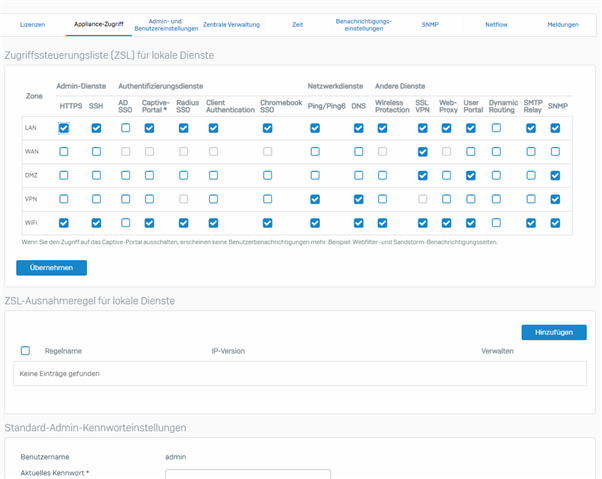The image size is (602, 479).
Task: Switch to Admin- und Benutzereinstellungen tab
Action: coord(166,25)
